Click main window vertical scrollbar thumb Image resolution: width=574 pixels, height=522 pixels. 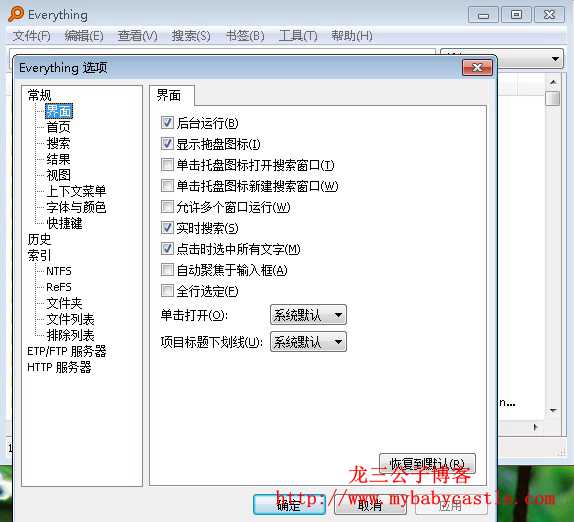coord(553,98)
